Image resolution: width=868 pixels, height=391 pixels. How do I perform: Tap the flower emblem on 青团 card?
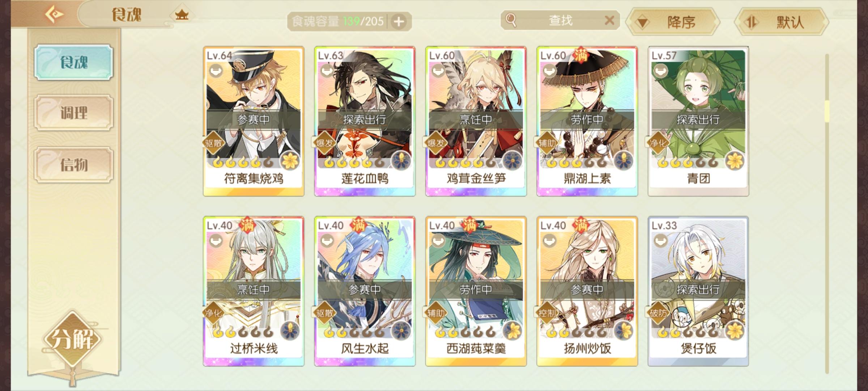pos(735,160)
